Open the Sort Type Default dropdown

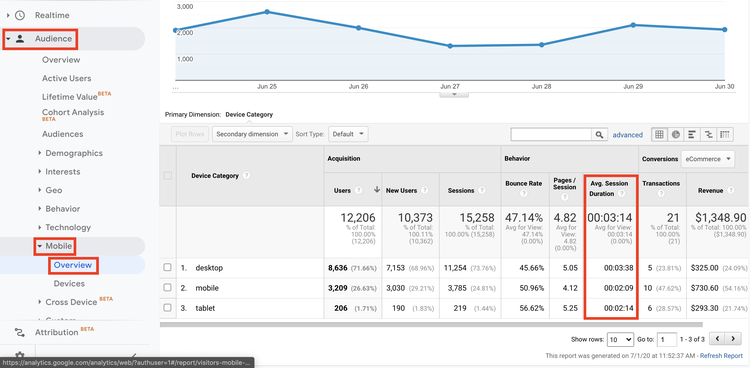[349, 134]
